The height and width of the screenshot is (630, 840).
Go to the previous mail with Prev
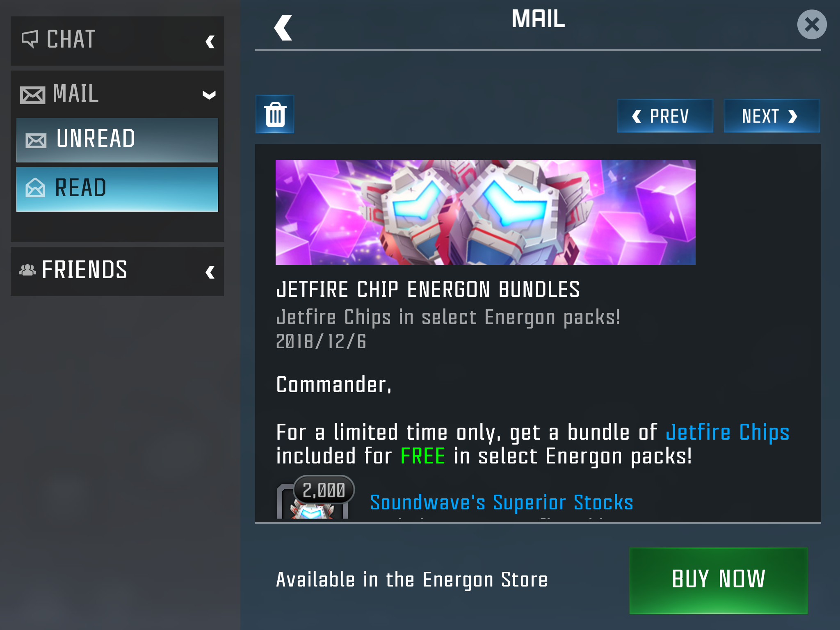coord(665,116)
